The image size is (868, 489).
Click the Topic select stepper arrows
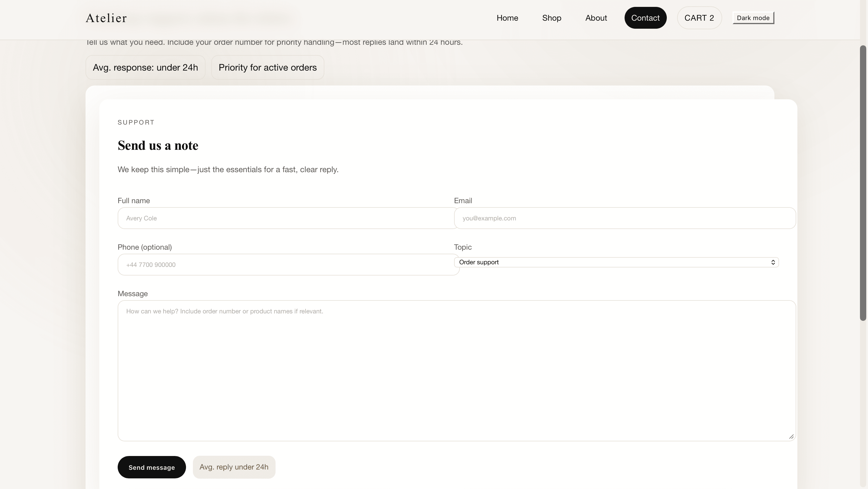pyautogui.click(x=773, y=262)
